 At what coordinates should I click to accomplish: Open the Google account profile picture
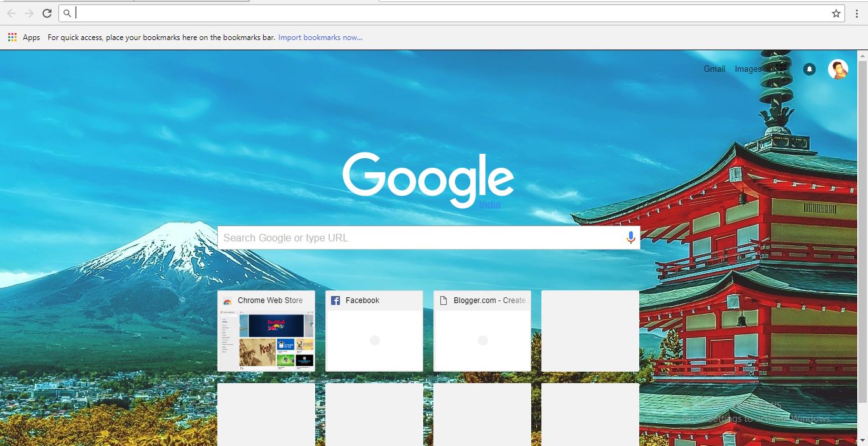tap(838, 69)
